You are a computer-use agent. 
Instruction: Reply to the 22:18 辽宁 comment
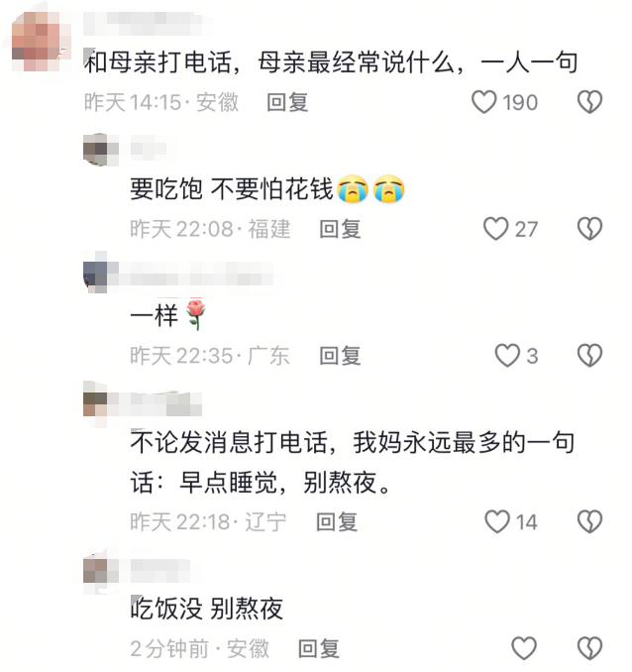point(337,522)
